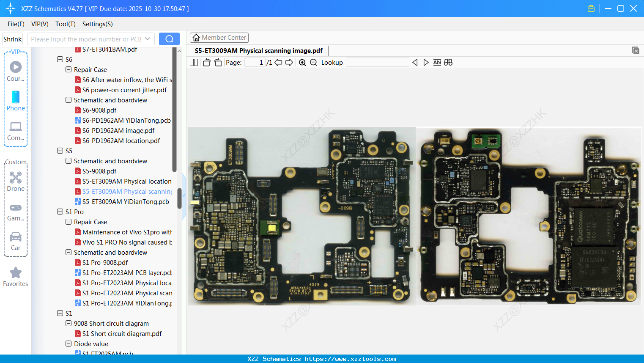Open the Tool(T) menu
Screen dimensions: 644x363
point(65,24)
